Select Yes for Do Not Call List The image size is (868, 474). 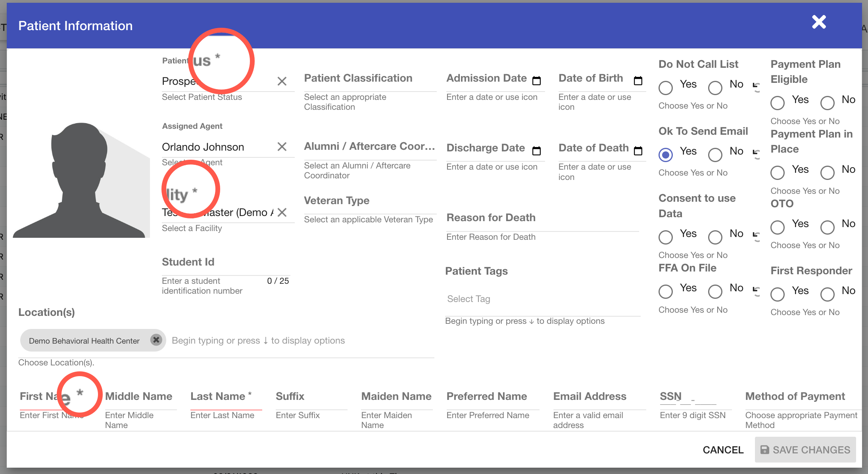tap(666, 88)
